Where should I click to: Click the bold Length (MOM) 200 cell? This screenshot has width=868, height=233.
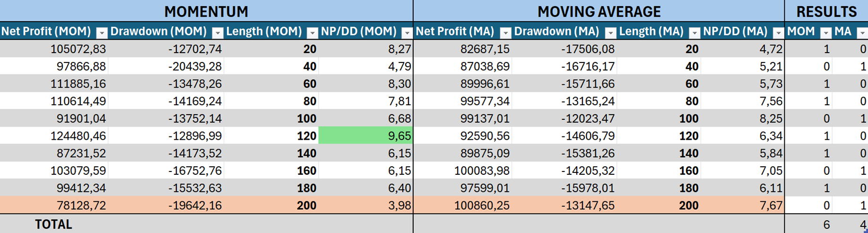(x=271, y=206)
